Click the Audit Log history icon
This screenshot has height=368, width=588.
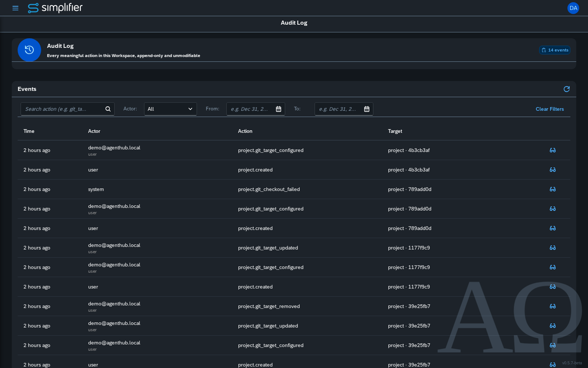pyautogui.click(x=29, y=50)
